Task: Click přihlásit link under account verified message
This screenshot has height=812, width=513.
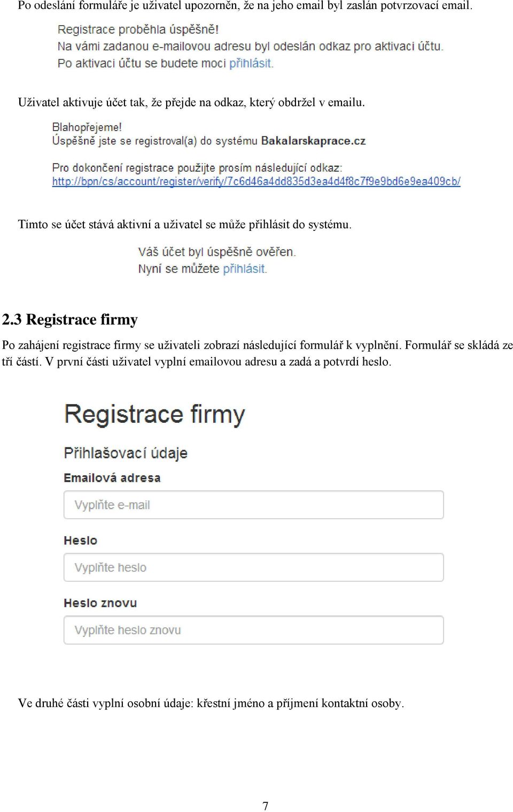Action: point(244,269)
